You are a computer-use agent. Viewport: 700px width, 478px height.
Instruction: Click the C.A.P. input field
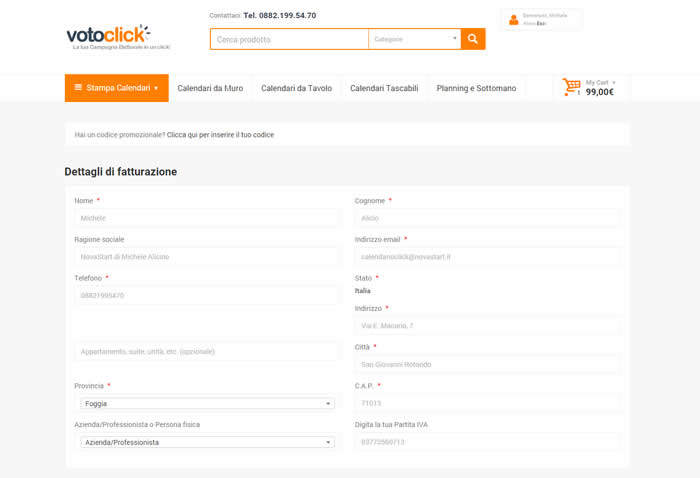coord(487,403)
